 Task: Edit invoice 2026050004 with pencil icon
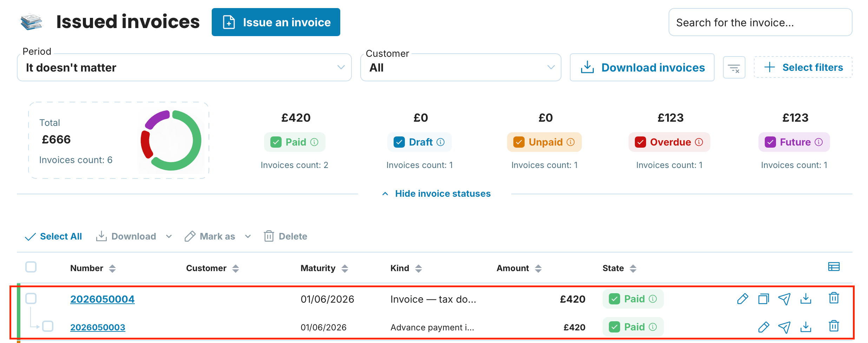[x=743, y=299]
